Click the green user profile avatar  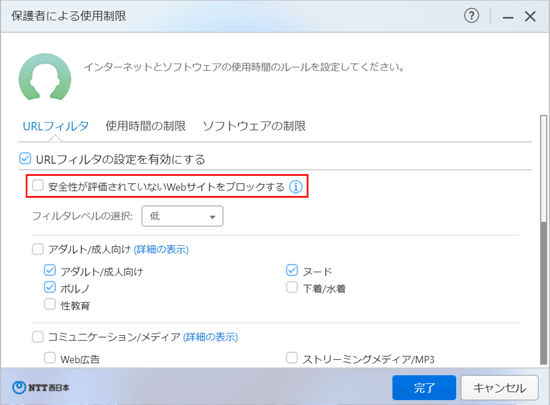[45, 77]
